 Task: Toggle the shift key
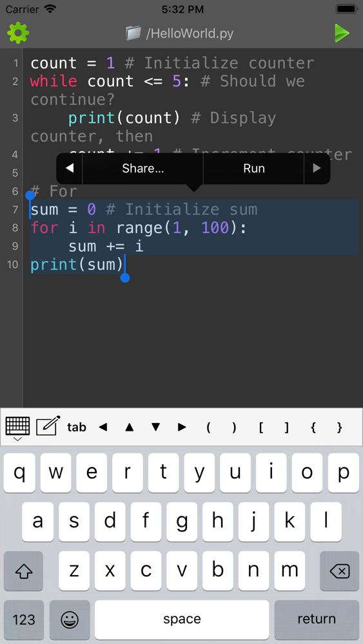click(x=23, y=571)
